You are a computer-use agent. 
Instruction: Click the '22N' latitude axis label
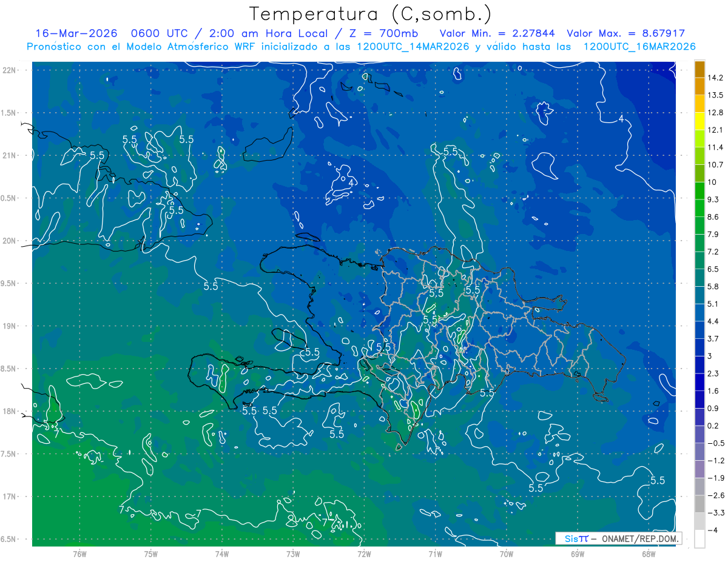click(10, 70)
